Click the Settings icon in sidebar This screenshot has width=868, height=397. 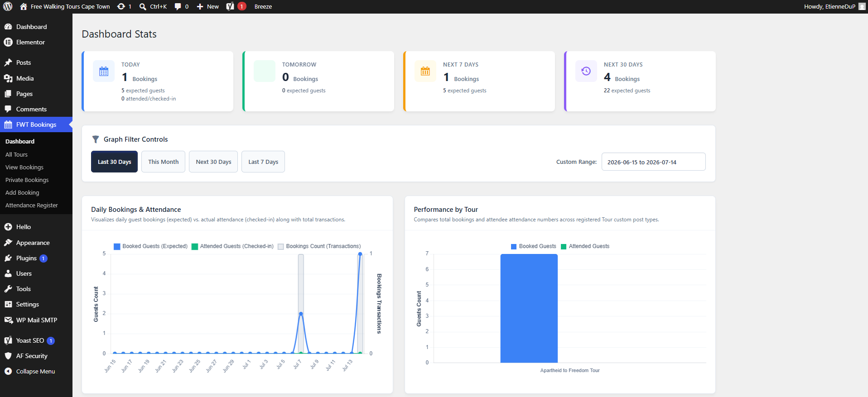8,304
